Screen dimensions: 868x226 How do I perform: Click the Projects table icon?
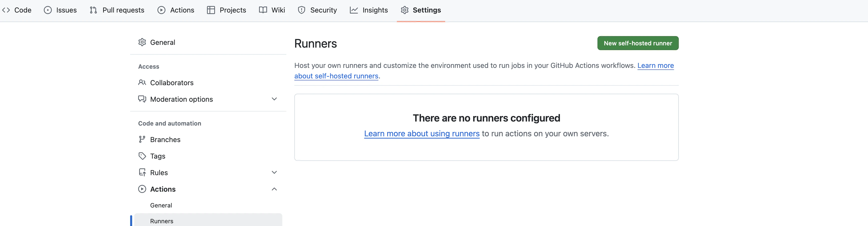(211, 10)
